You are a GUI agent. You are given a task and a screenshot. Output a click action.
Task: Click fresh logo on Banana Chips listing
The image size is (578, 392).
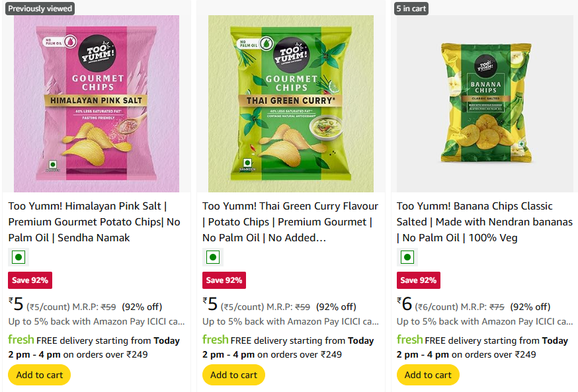[409, 340]
